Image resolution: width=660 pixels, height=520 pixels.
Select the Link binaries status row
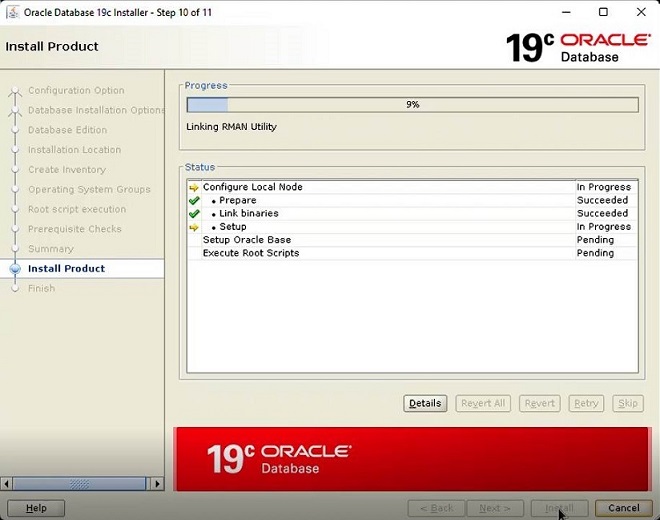pos(412,213)
